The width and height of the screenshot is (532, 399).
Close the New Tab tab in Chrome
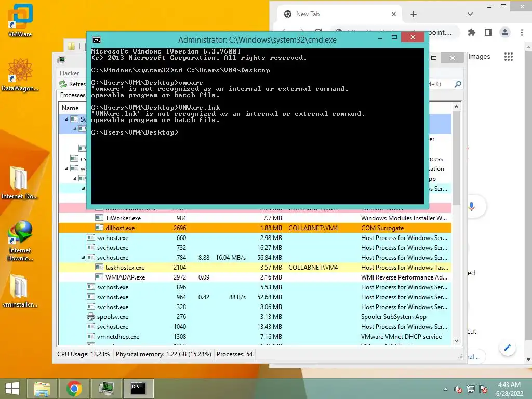[x=394, y=14]
